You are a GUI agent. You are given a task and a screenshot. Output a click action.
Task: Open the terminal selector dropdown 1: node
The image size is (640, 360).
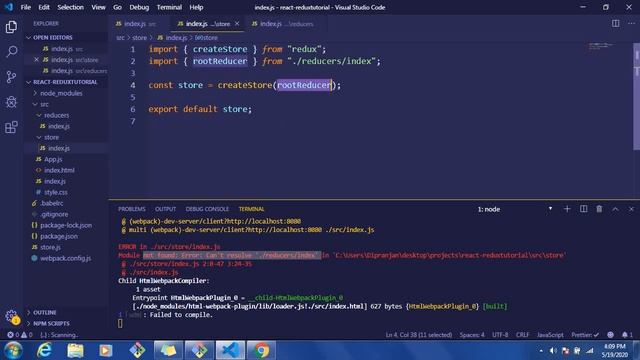[x=515, y=209]
